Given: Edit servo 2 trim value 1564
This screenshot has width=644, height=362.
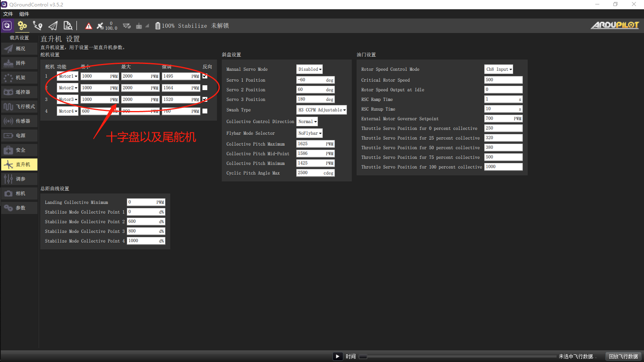Looking at the screenshot, I should [x=181, y=88].
